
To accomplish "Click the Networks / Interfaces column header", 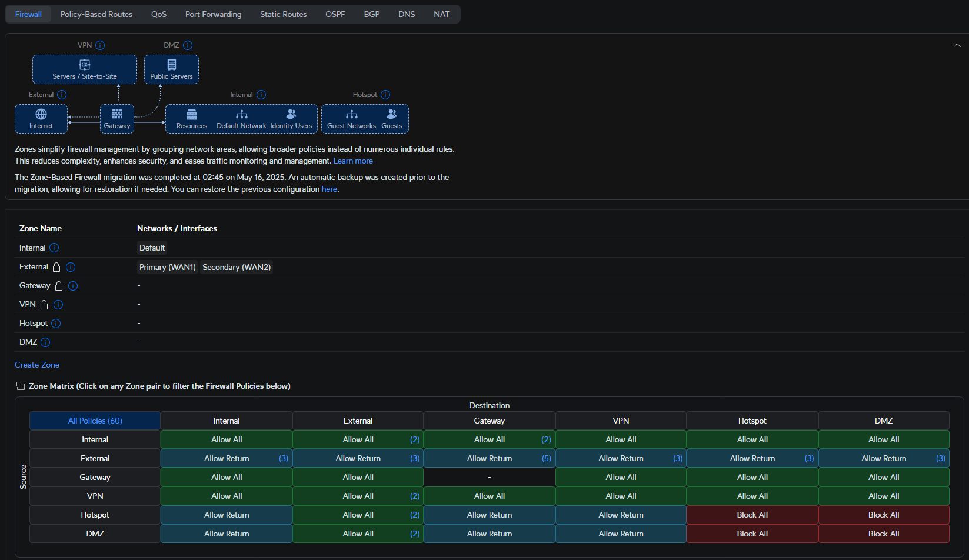I will [x=177, y=228].
